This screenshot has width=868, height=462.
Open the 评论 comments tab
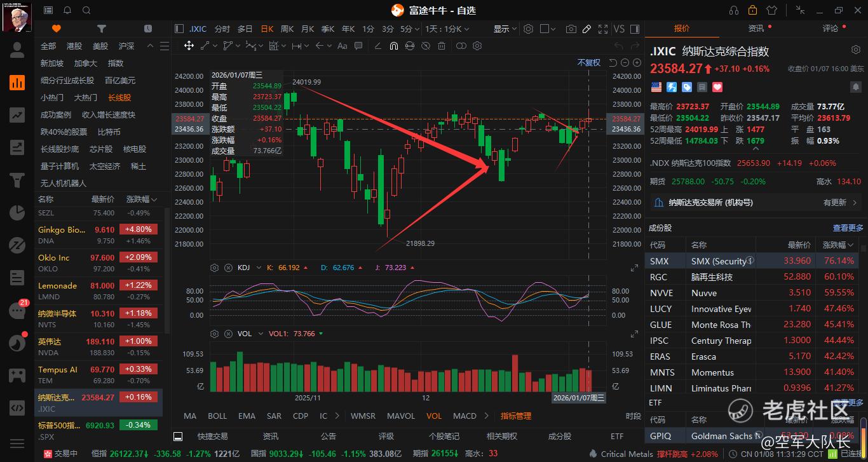tap(831, 29)
